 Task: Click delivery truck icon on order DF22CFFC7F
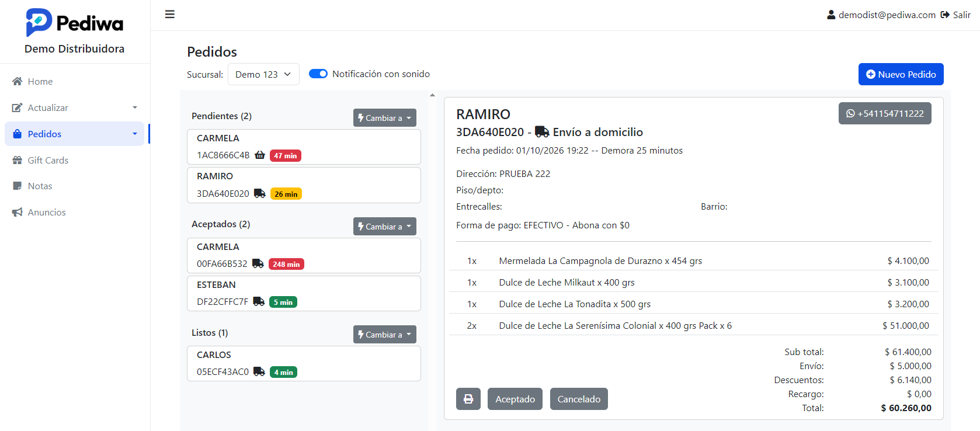click(259, 301)
